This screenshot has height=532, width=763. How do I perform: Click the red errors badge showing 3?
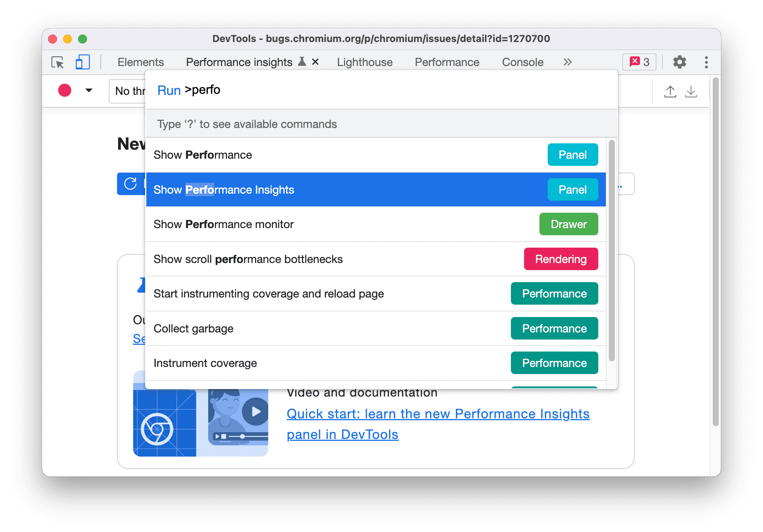tap(638, 62)
